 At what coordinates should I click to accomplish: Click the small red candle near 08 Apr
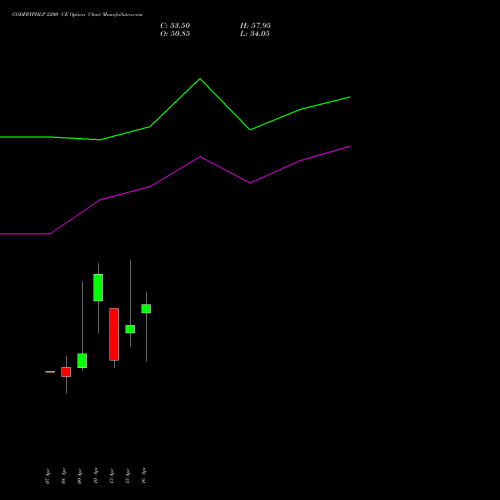pos(66,372)
